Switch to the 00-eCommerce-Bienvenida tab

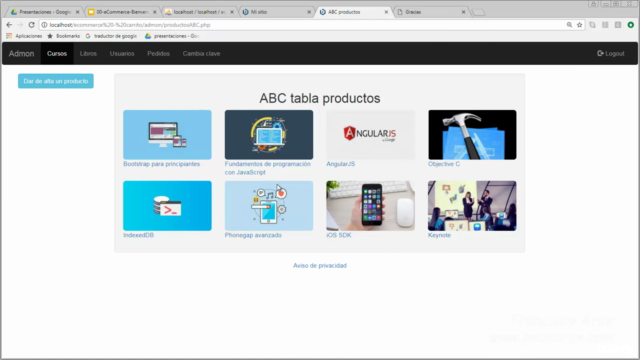122,12
